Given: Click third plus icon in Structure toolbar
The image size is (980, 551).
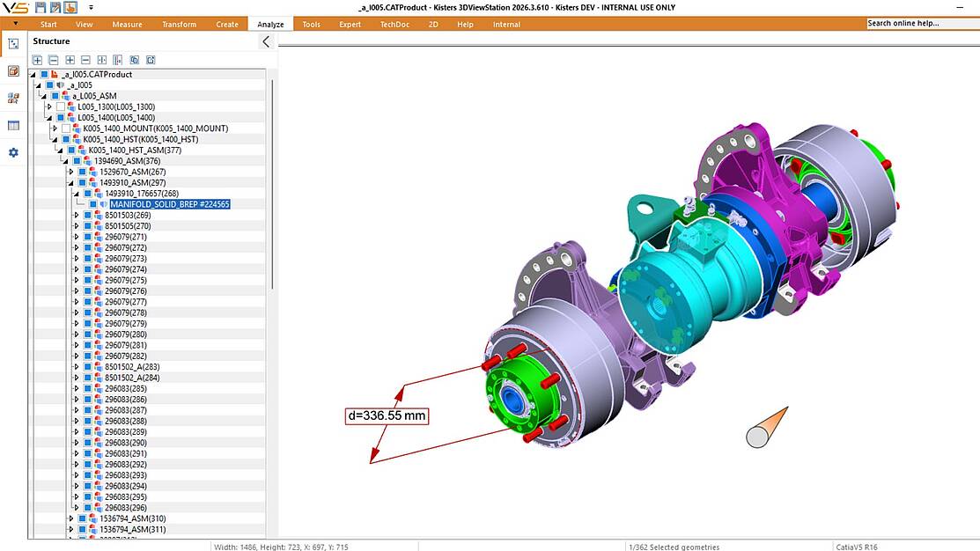Looking at the screenshot, I should pos(70,60).
